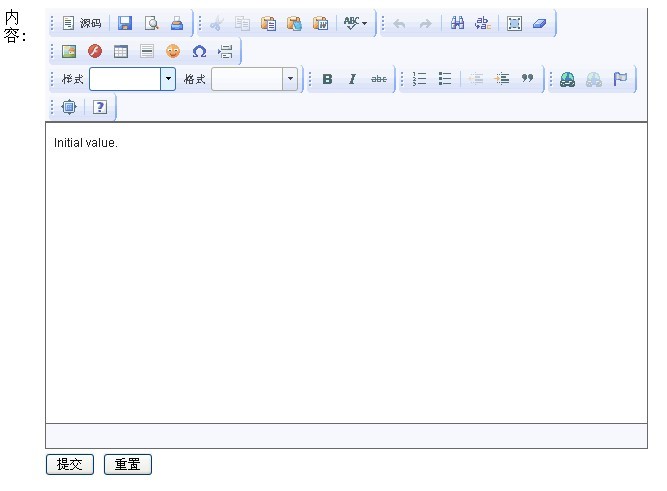Toggle strikethrough formatting
This screenshot has height=491, width=667.
coord(379,79)
